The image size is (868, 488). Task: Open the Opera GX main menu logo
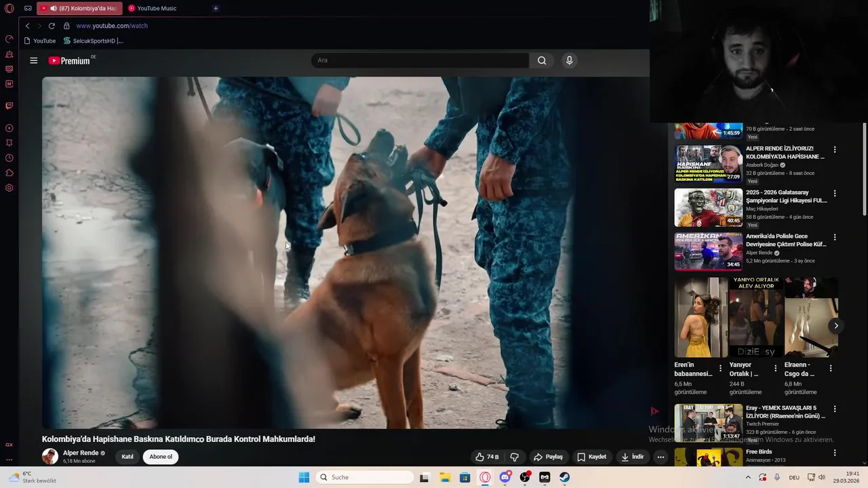pyautogui.click(x=9, y=8)
